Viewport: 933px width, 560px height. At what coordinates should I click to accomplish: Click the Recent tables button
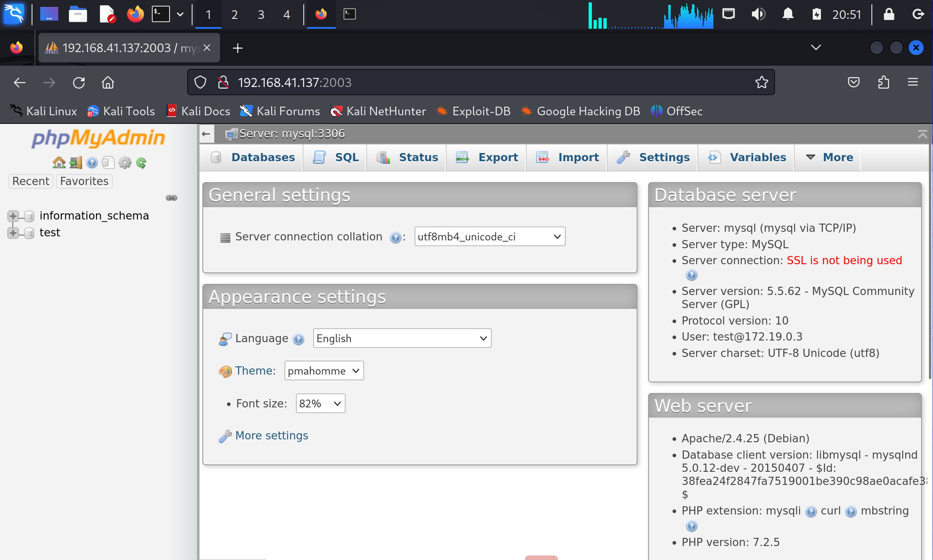31,181
